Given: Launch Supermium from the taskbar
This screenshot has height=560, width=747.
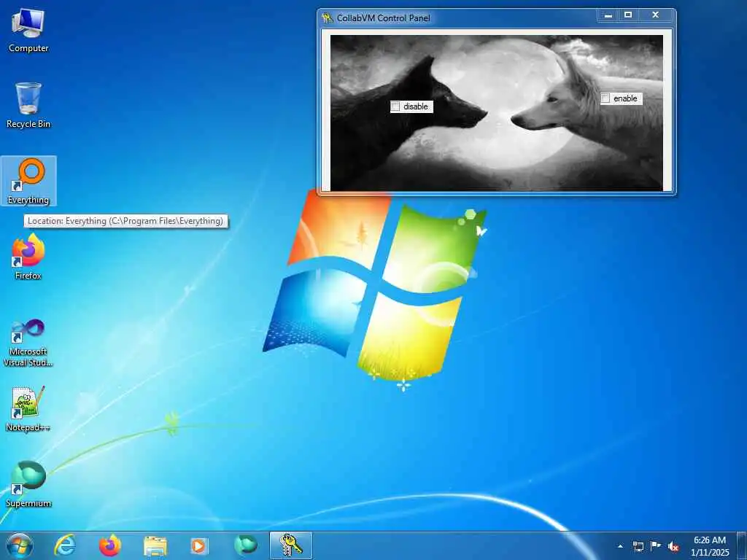Looking at the screenshot, I should point(245,545).
